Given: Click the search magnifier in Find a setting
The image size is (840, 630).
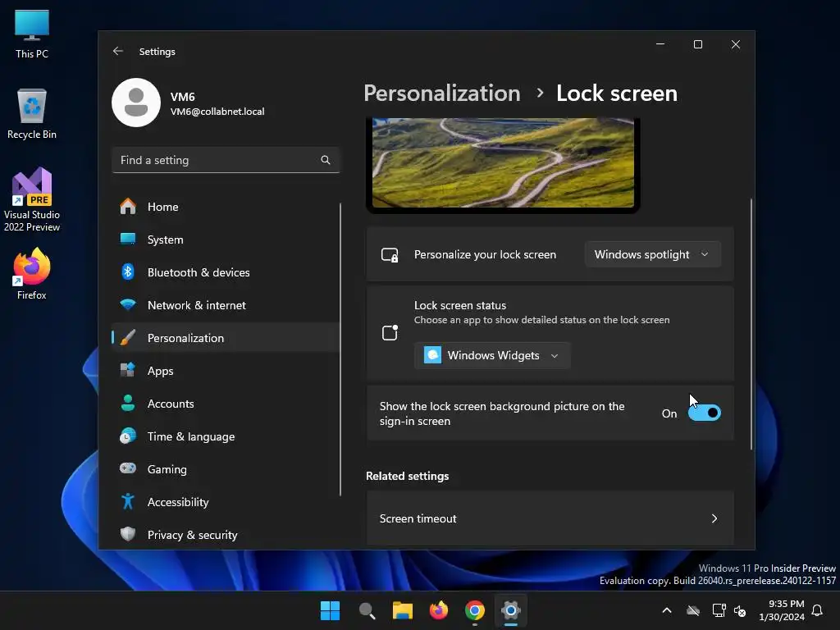Looking at the screenshot, I should point(325,160).
